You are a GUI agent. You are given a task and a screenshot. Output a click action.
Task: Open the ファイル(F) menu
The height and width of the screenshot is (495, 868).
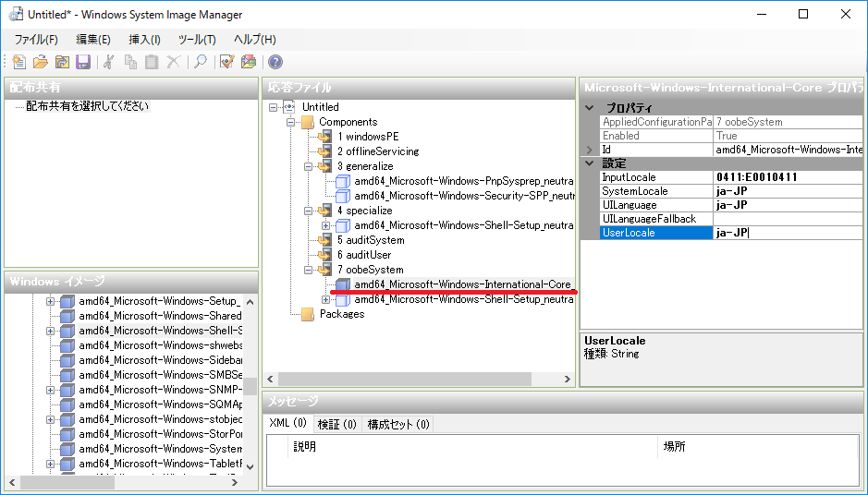pos(36,40)
